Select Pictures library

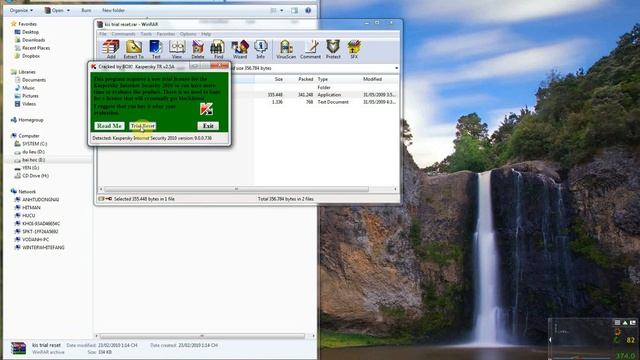pos(27,96)
